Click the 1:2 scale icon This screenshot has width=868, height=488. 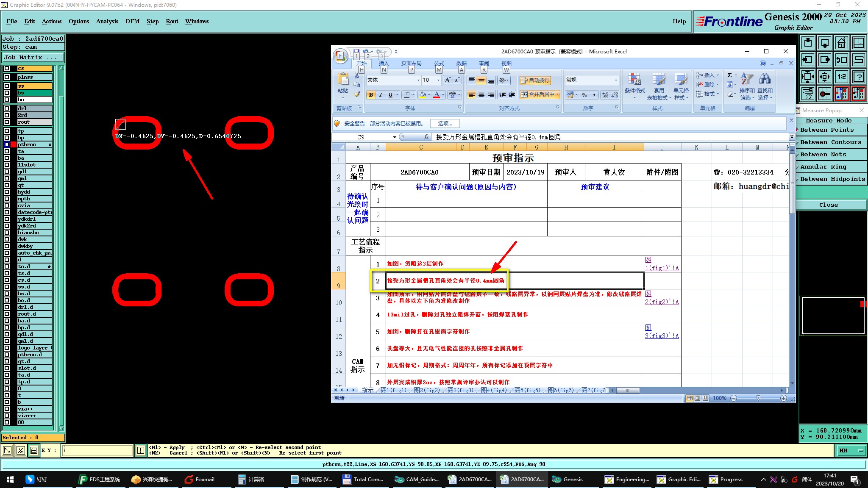pos(842,77)
